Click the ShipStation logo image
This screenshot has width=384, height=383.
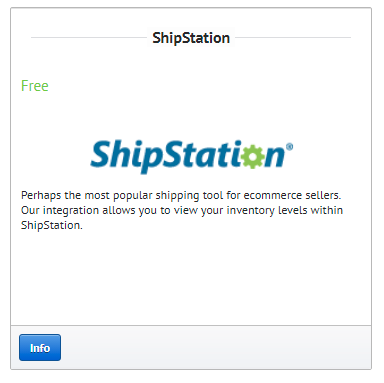click(x=192, y=156)
